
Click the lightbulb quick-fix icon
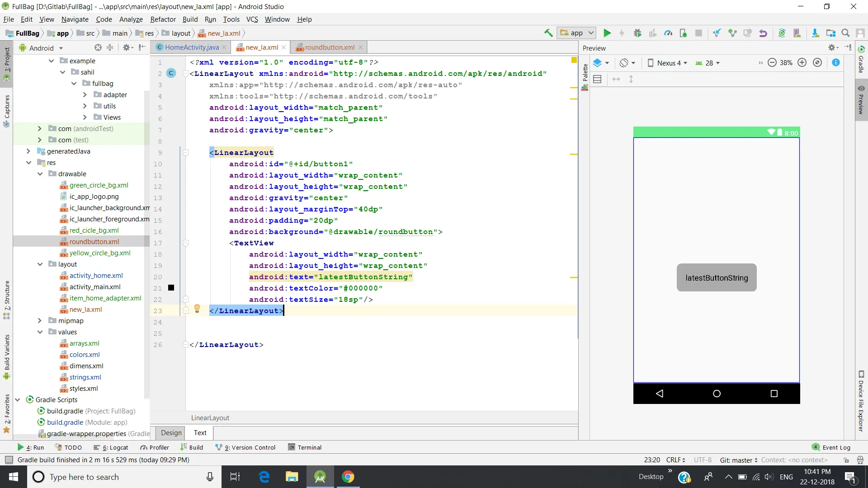coord(197,309)
